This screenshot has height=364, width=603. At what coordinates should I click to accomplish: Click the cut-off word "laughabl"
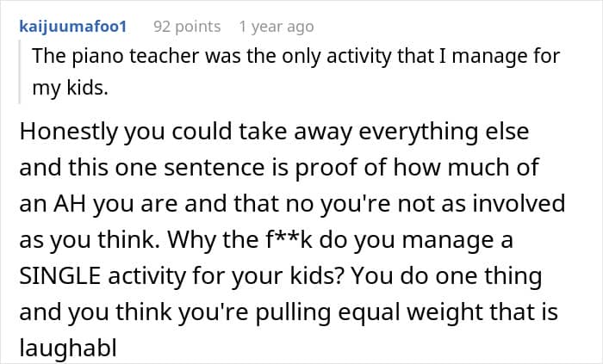pyautogui.click(x=60, y=349)
